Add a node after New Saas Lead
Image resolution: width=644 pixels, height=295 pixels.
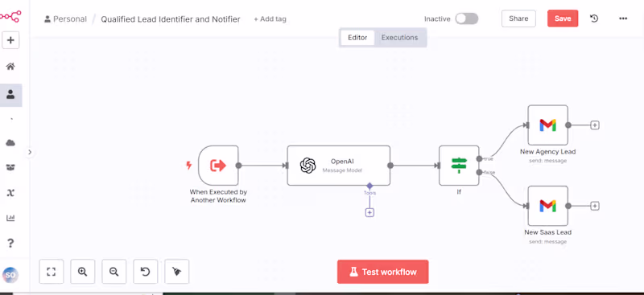[595, 206]
